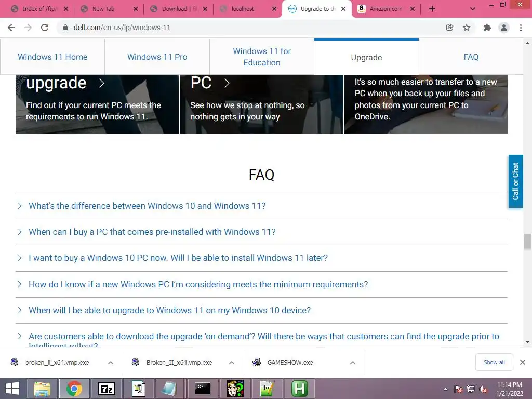
Task: Bookmark this page with the star icon
Action: tap(467, 28)
